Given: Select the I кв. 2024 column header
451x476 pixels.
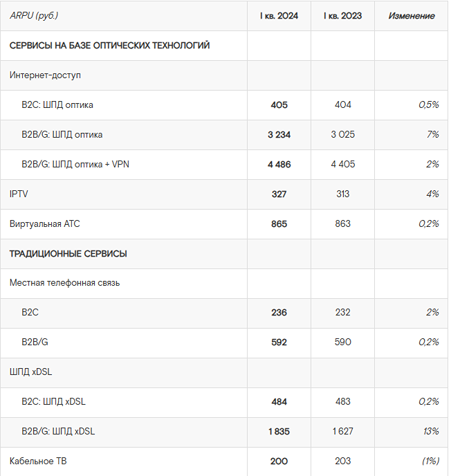Looking at the screenshot, I should point(279,16).
